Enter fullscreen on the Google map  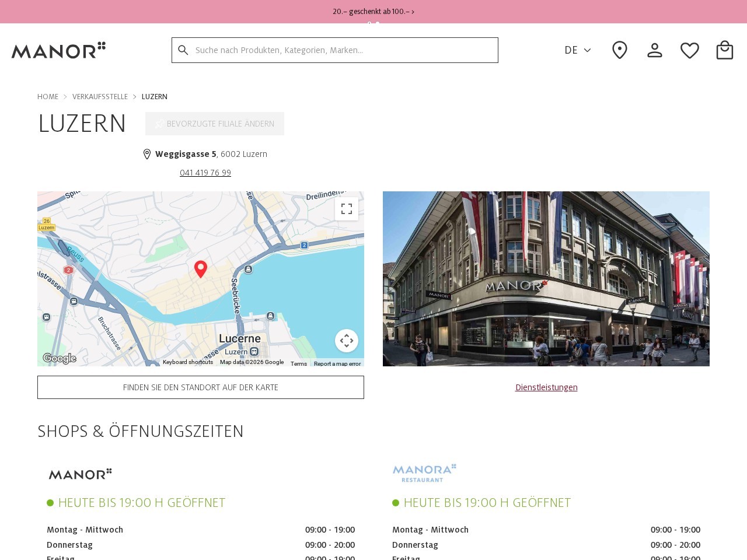click(347, 208)
